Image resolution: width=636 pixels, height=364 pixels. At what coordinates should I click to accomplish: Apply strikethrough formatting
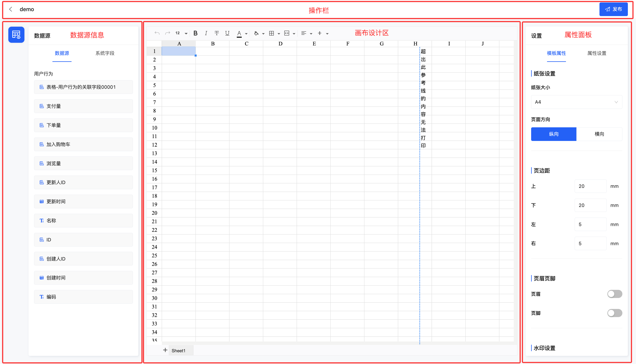(x=217, y=33)
